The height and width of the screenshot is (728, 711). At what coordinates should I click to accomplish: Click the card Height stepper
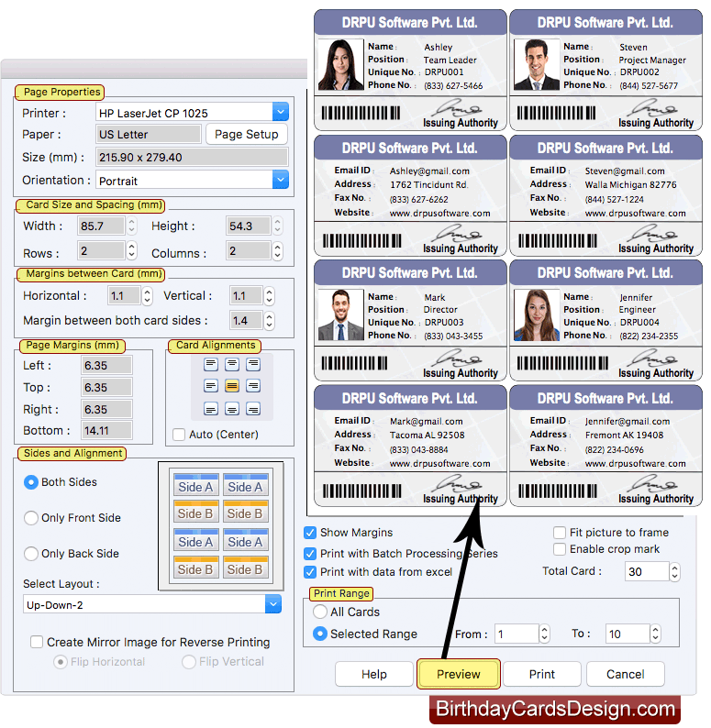click(277, 226)
